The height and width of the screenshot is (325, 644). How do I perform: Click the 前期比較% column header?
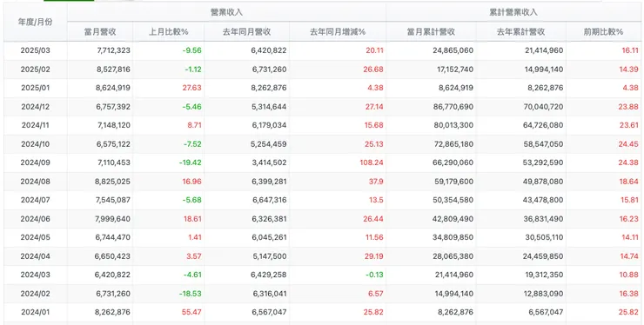pos(603,31)
